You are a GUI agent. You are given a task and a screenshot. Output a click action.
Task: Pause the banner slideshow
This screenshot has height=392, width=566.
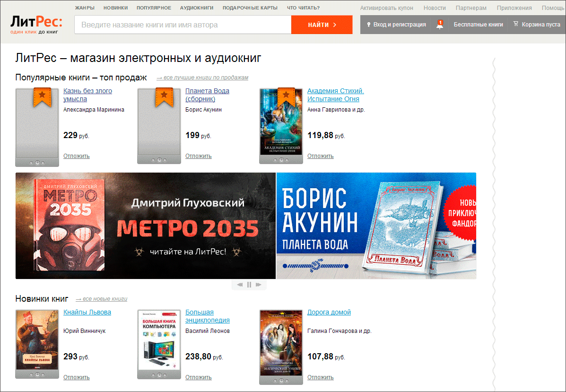[249, 285]
